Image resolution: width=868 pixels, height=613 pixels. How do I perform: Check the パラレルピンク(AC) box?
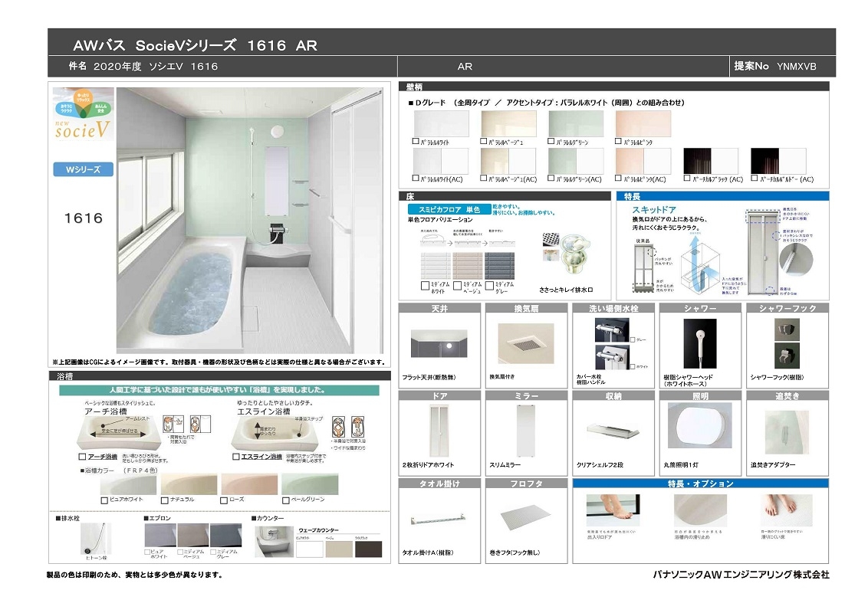[x=618, y=178]
